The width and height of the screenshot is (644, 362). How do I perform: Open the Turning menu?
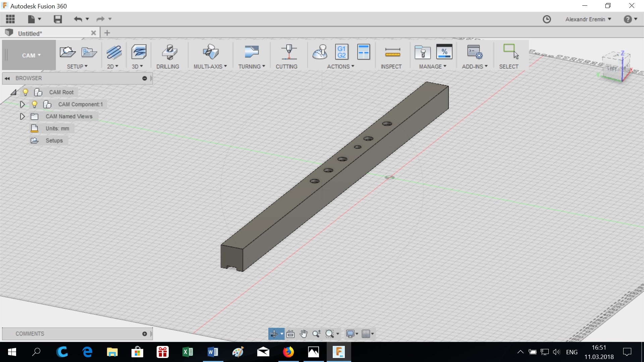click(251, 66)
